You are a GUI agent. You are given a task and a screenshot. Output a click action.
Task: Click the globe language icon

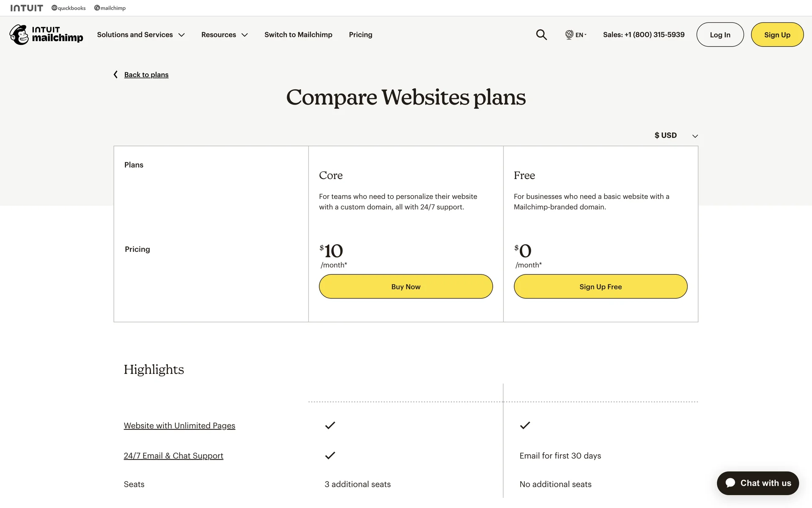(x=569, y=35)
